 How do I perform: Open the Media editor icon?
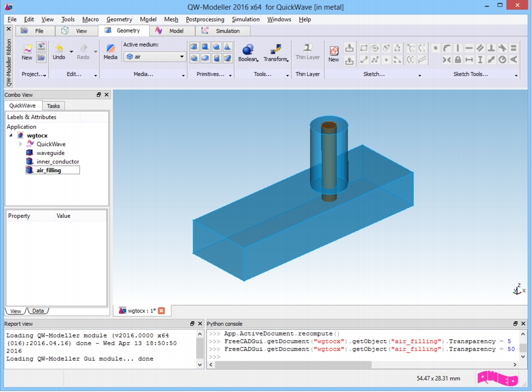tap(110, 49)
